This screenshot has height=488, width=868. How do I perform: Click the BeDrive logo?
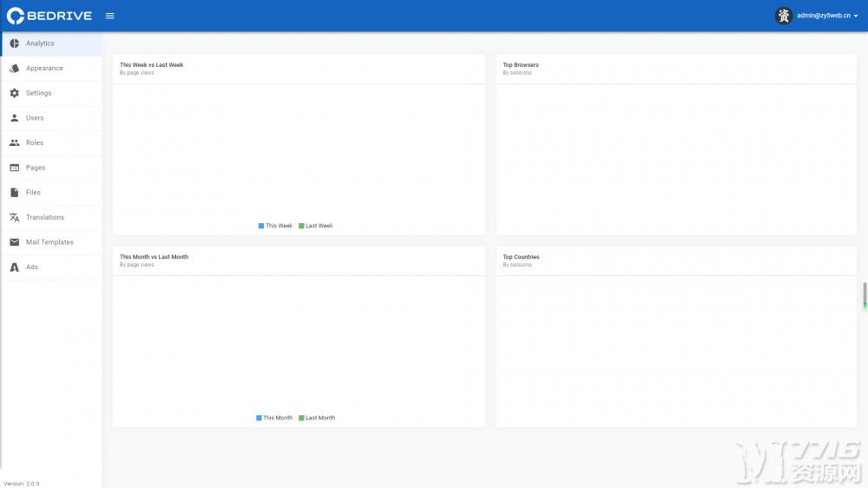pyautogui.click(x=49, y=16)
